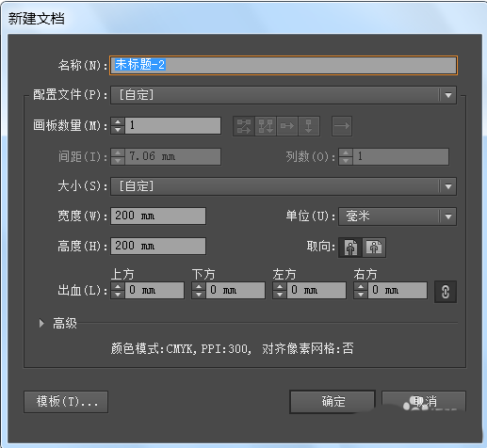Click the 取消 cancel button

pos(424,402)
